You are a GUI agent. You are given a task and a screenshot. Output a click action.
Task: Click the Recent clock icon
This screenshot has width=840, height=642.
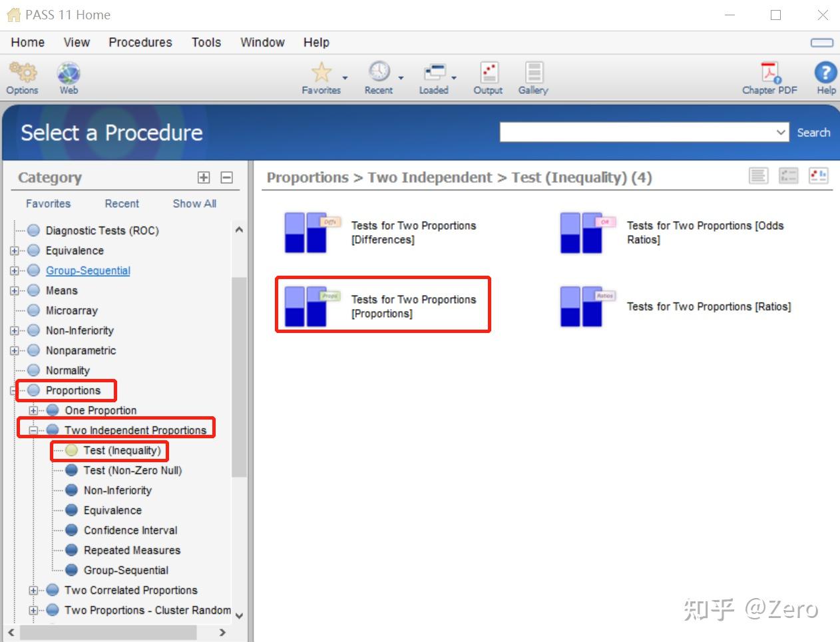(x=379, y=72)
